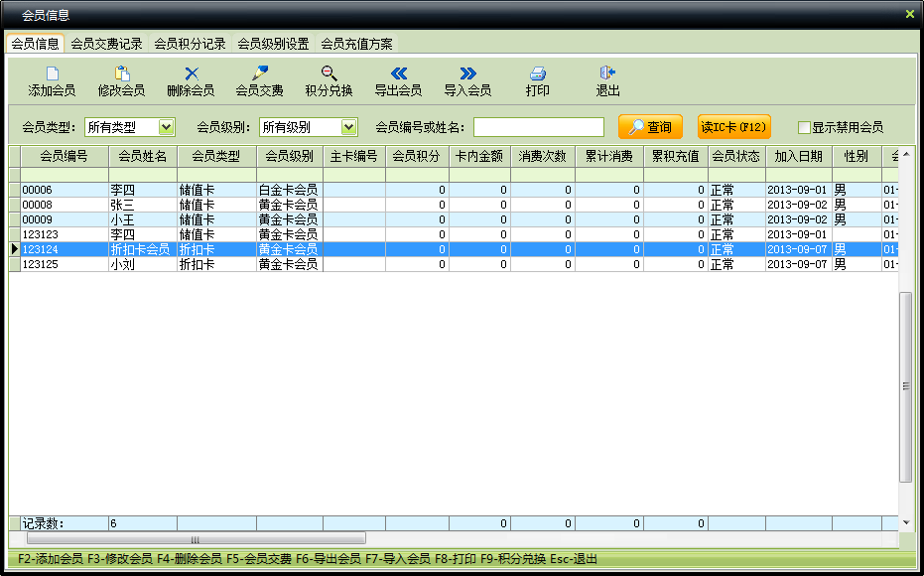The image size is (924, 576).
Task: Expand the 会员类型 dropdown
Action: (x=166, y=127)
